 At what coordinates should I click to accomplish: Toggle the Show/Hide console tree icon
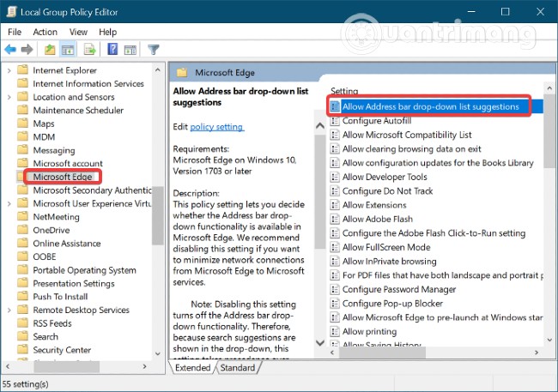(x=68, y=50)
